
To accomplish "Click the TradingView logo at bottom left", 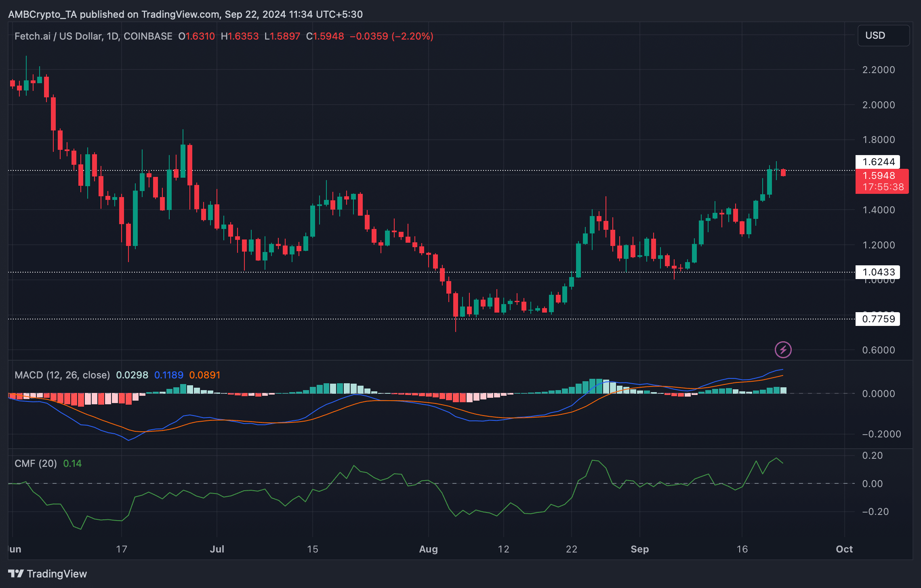I will pos(48,573).
